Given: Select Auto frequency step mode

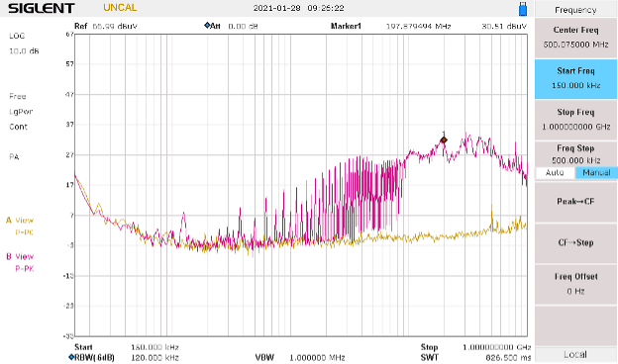Looking at the screenshot, I should coord(555,172).
